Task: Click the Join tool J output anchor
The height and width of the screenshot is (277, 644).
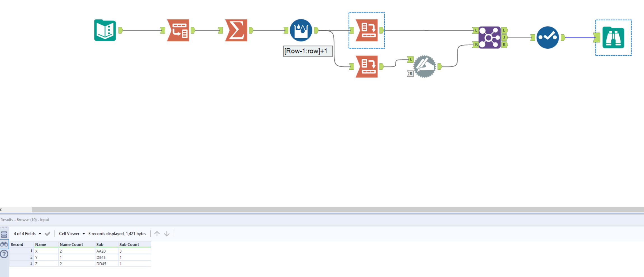Action: (x=504, y=37)
